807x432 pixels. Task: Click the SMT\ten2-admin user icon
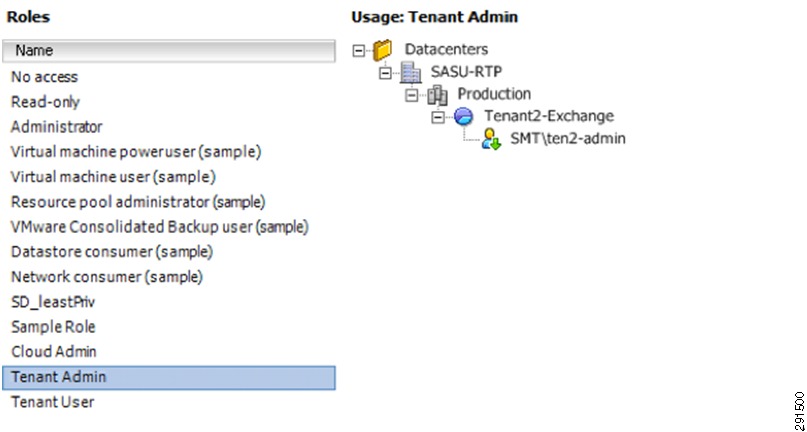pyautogui.click(x=490, y=139)
